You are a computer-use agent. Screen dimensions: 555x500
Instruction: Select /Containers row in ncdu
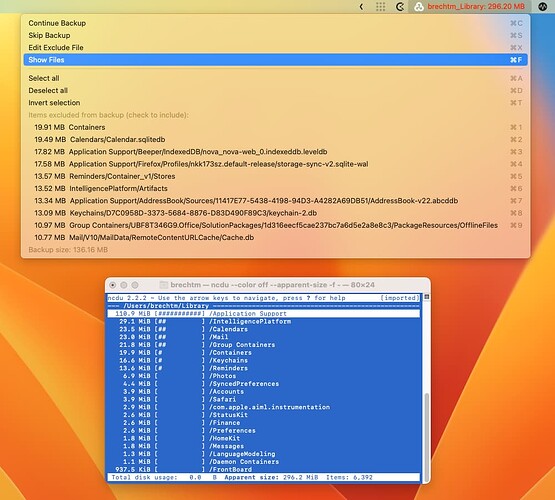(264, 353)
